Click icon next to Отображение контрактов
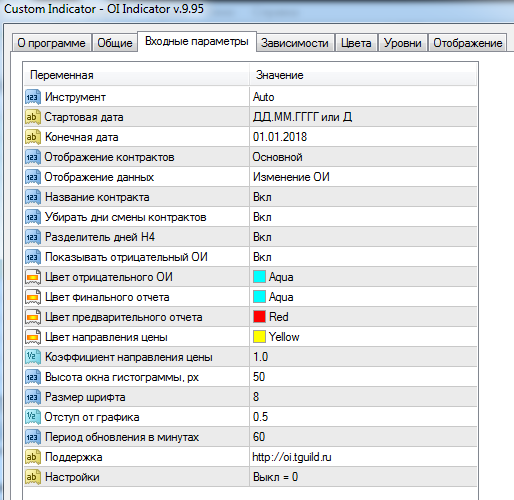 coord(33,157)
